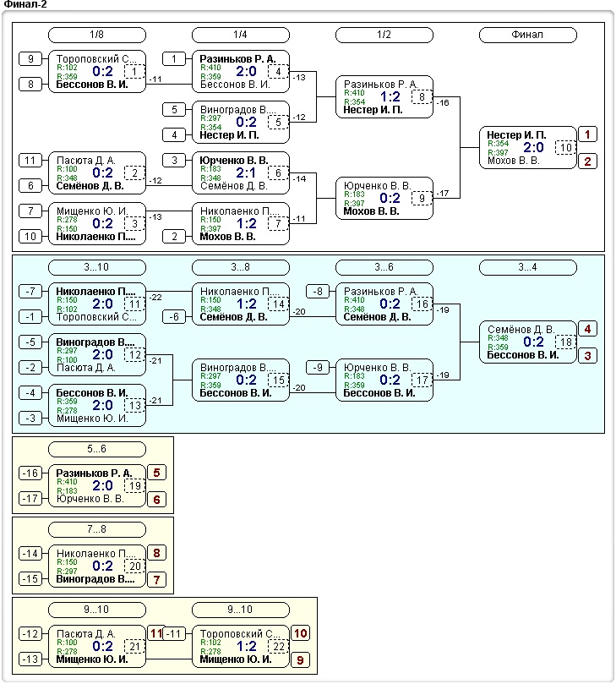Click match number 9 dashed box
This screenshot has height=684, width=616.
tap(422, 199)
